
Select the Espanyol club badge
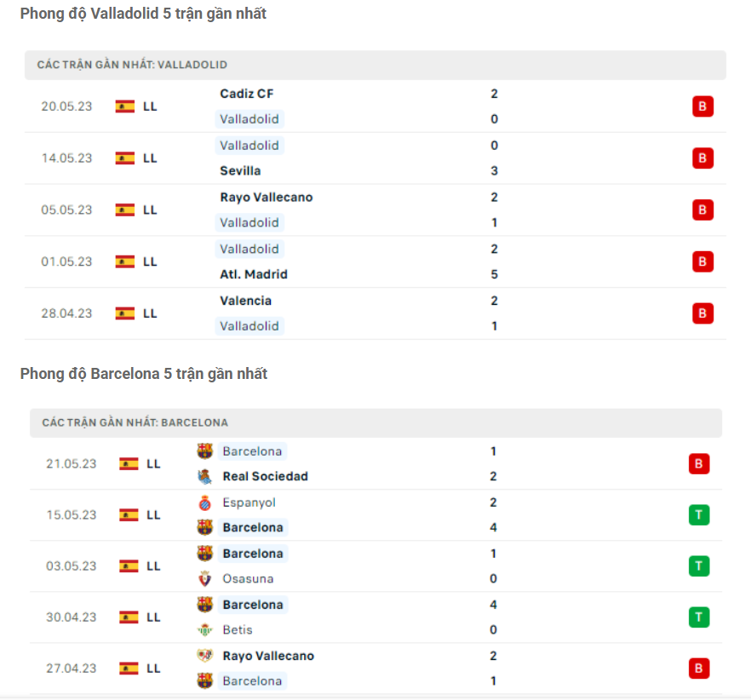coord(204,502)
